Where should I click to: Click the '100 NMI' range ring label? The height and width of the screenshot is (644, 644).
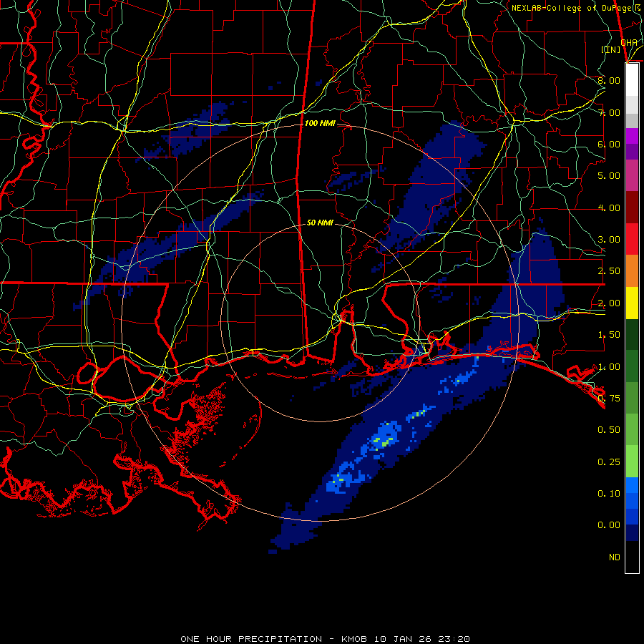(x=320, y=123)
